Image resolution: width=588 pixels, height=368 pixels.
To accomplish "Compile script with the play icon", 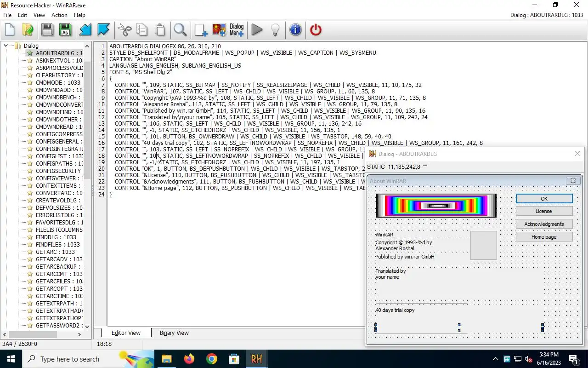I will tap(257, 30).
